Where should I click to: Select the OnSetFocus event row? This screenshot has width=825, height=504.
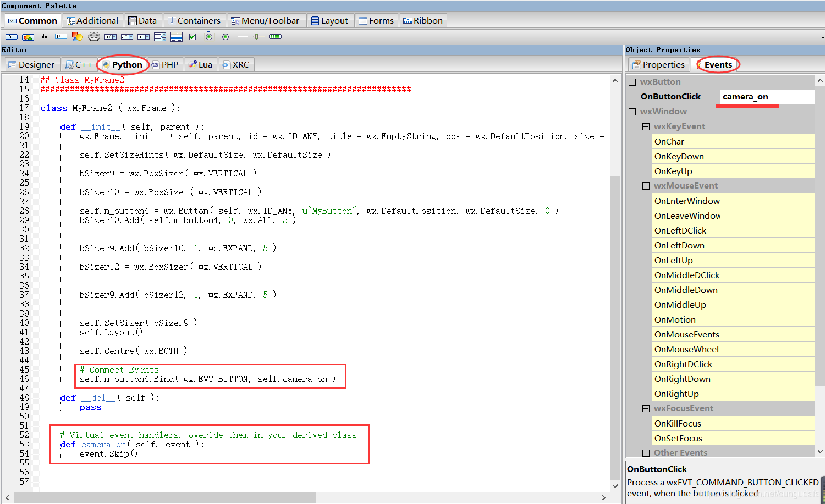pyautogui.click(x=733, y=438)
